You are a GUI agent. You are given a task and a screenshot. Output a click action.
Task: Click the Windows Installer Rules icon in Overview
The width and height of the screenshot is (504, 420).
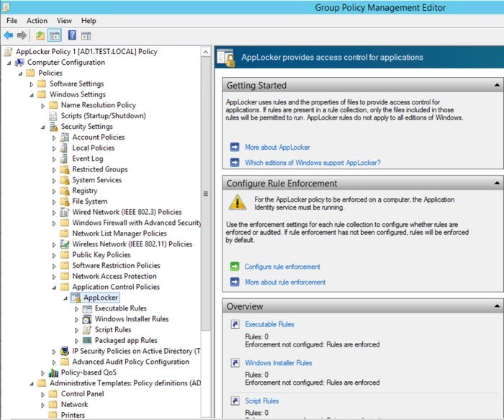pos(235,363)
